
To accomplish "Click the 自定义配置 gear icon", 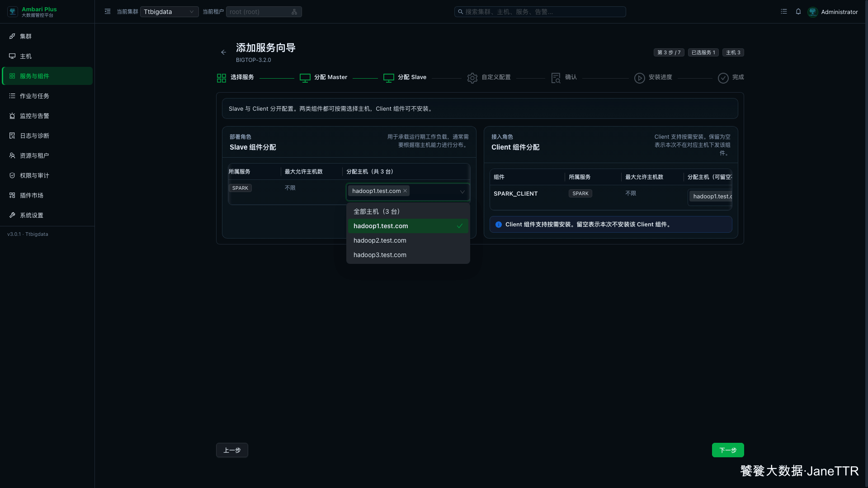I will point(472,78).
